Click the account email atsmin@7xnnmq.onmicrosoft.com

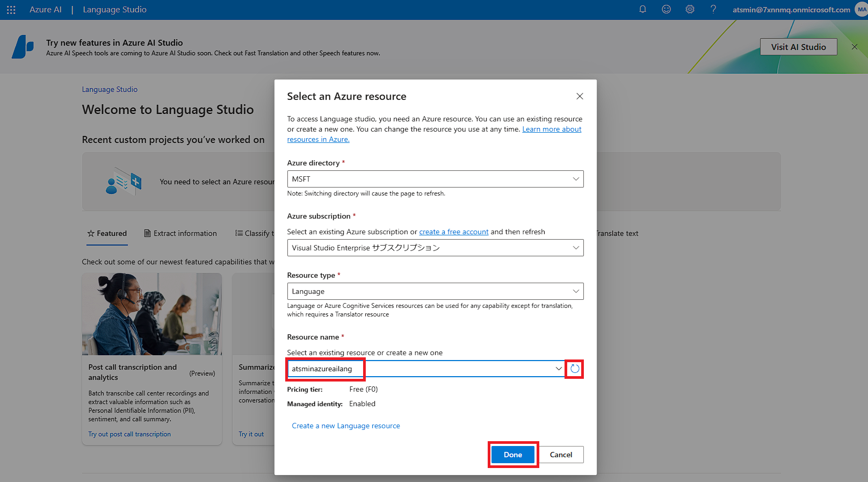(x=791, y=10)
